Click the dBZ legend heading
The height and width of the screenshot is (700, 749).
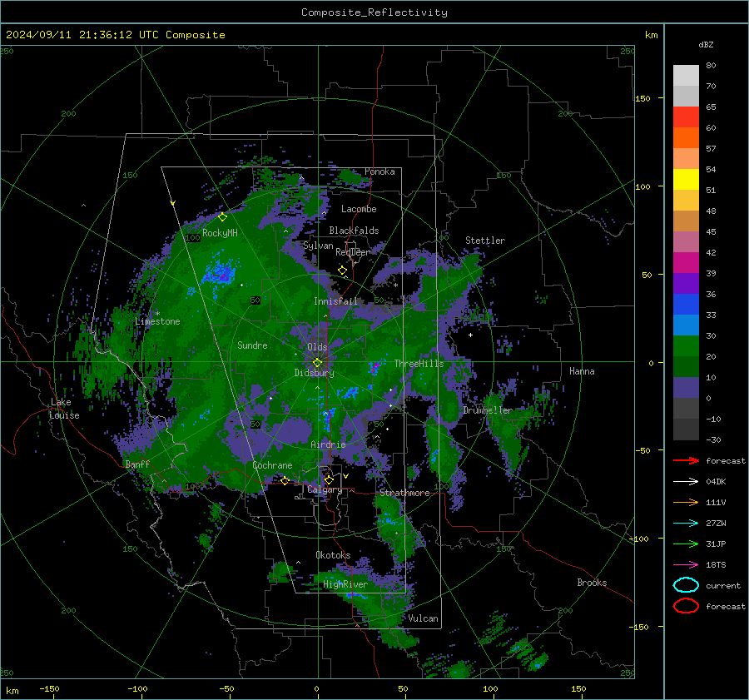(x=706, y=44)
